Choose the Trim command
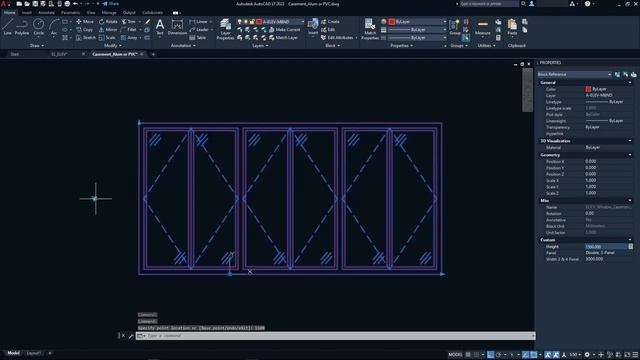Screen dimensions: 640x360 [129, 22]
